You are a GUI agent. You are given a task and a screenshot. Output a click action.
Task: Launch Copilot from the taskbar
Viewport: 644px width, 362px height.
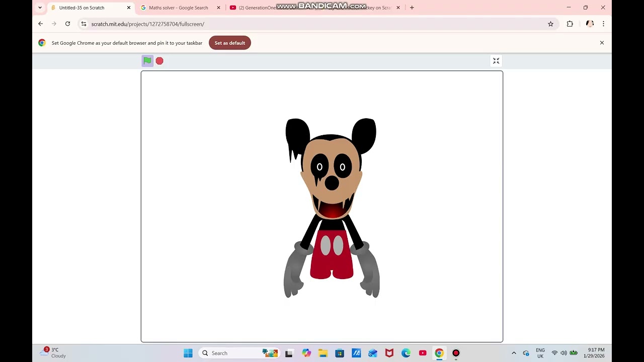pyautogui.click(x=306, y=353)
